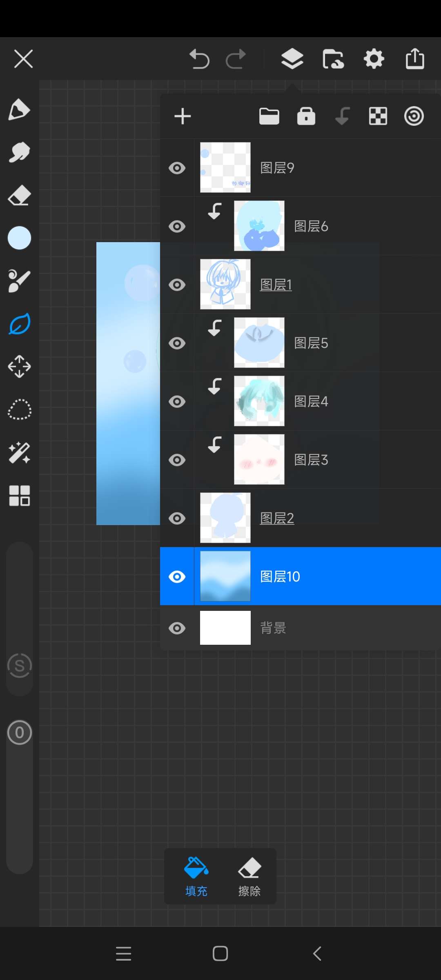Select the move transform tool
441x980 pixels.
coord(19,366)
